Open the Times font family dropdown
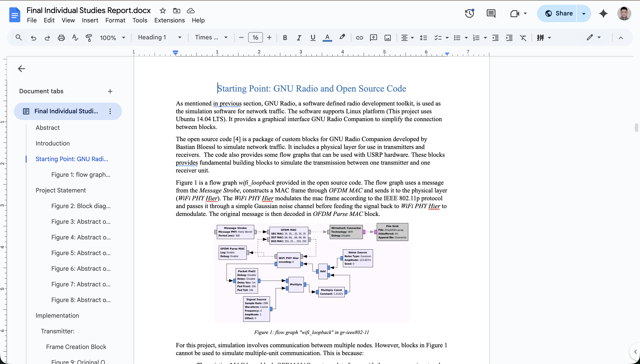Image resolution: width=640 pixels, height=364 pixels. coord(211,37)
